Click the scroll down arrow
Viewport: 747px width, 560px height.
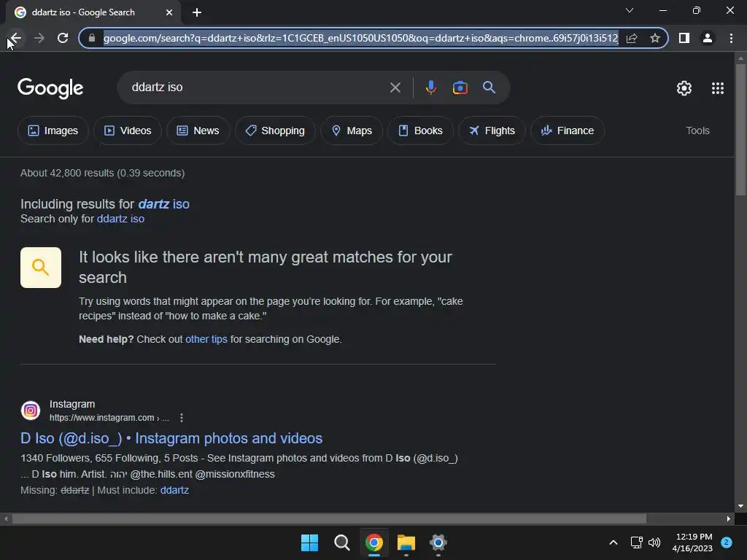pos(740,506)
